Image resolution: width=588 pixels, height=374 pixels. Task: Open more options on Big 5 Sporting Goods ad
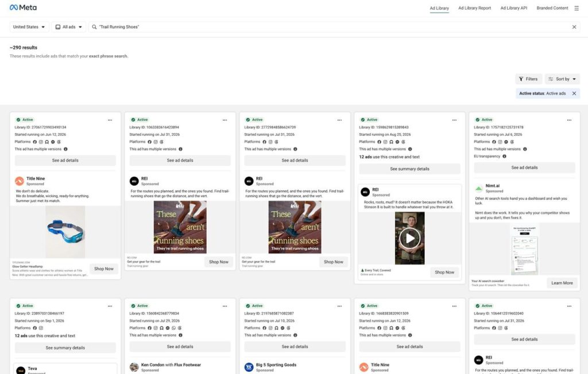[x=339, y=306]
